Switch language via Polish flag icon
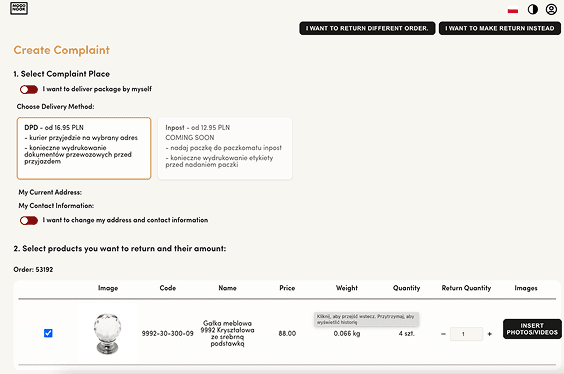Viewport: 564px width, 374px height. (x=513, y=10)
